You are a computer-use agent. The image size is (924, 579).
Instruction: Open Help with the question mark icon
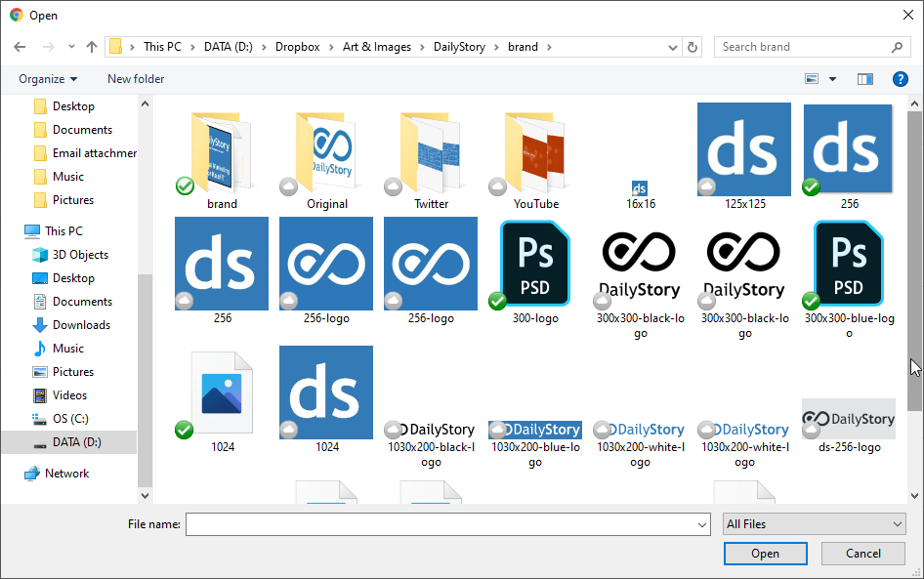pos(900,79)
